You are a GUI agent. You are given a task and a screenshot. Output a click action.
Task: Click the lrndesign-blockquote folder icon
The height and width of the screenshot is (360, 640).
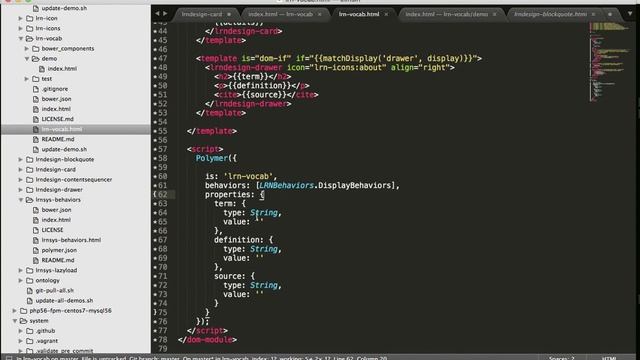click(x=29, y=159)
